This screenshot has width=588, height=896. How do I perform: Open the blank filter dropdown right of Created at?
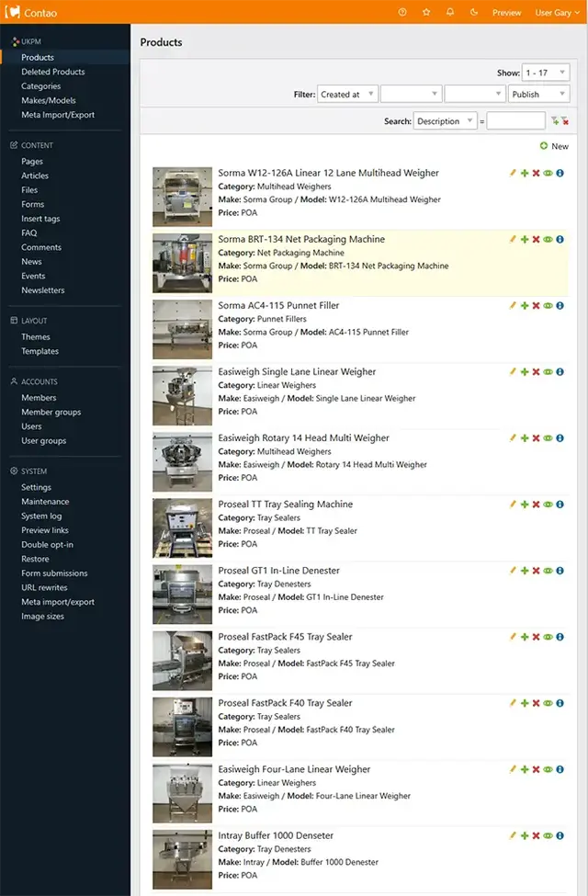pos(412,95)
